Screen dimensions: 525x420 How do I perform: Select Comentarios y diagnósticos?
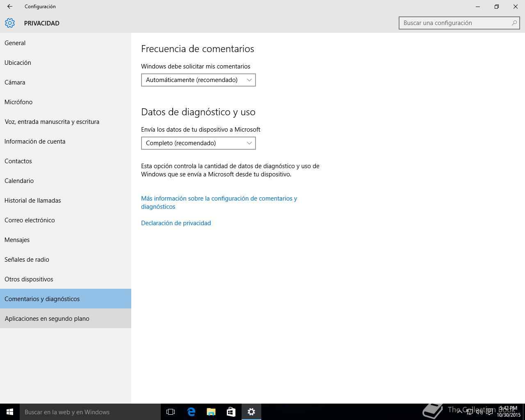(x=66, y=299)
